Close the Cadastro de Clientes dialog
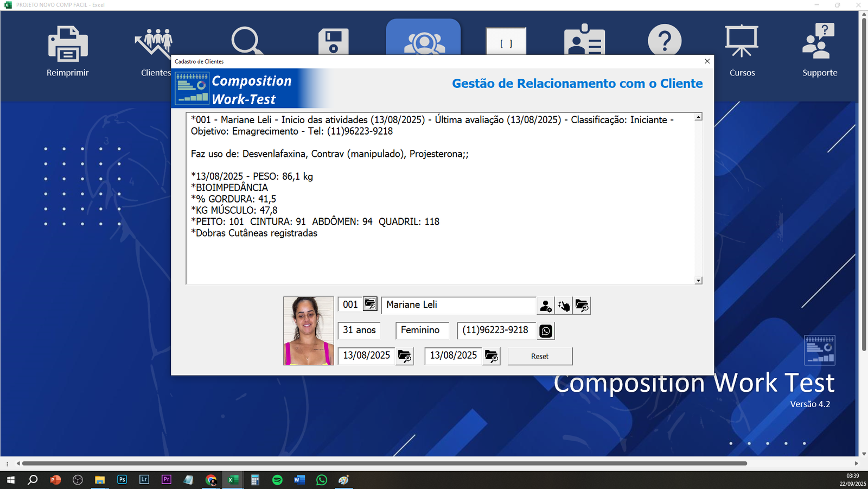Screen dimensions: 868x489 coord(707,61)
